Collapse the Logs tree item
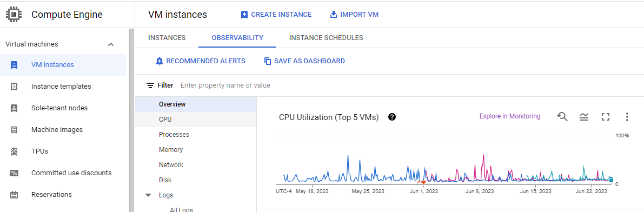This screenshot has width=644, height=212. (x=148, y=195)
